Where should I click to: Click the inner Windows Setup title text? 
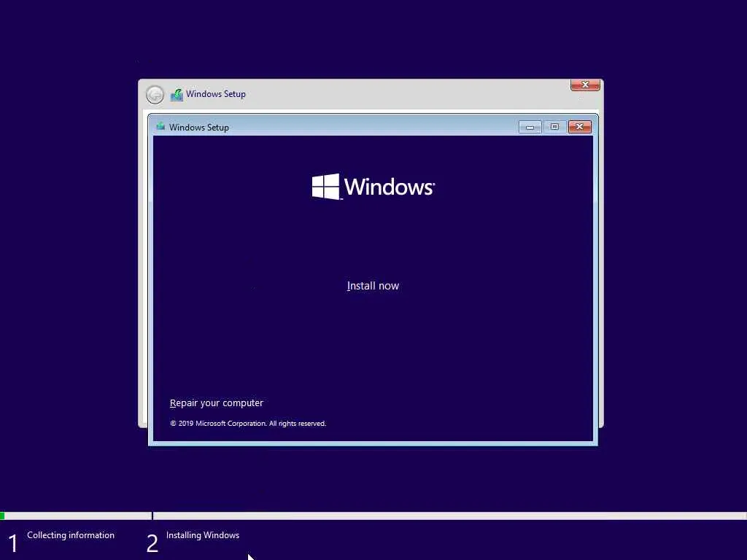[x=198, y=127]
